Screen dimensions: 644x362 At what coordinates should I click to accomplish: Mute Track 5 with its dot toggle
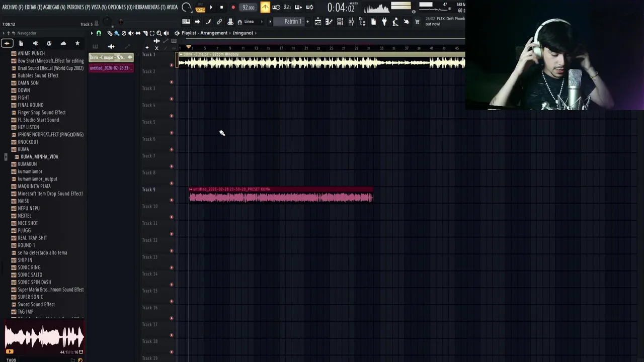[x=172, y=133]
